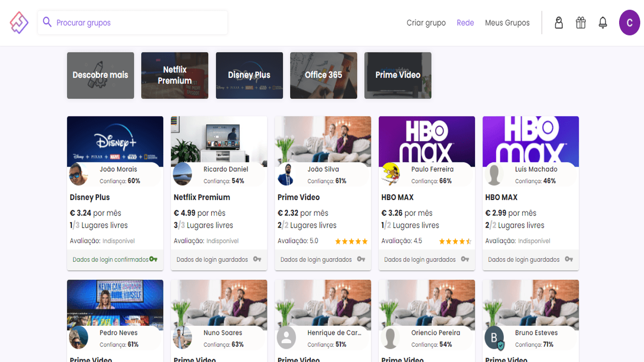The width and height of the screenshot is (644, 362).
Task: Click key icon on João Morais card
Action: (x=153, y=259)
